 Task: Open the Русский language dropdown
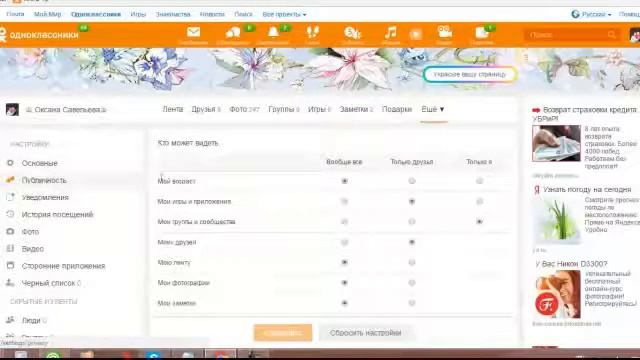pos(596,14)
